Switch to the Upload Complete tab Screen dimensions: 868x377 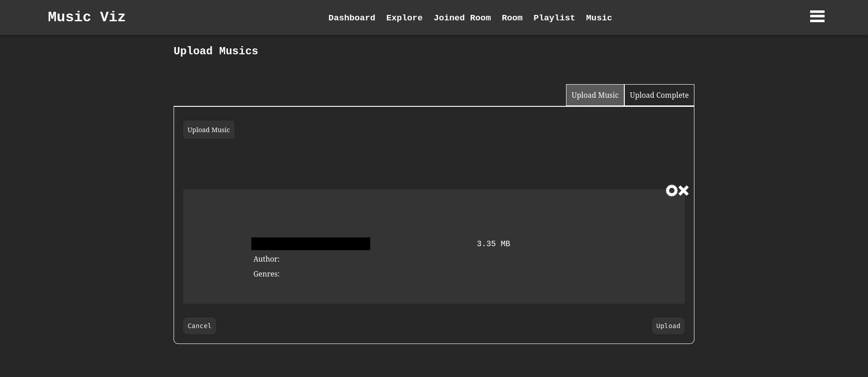(659, 95)
